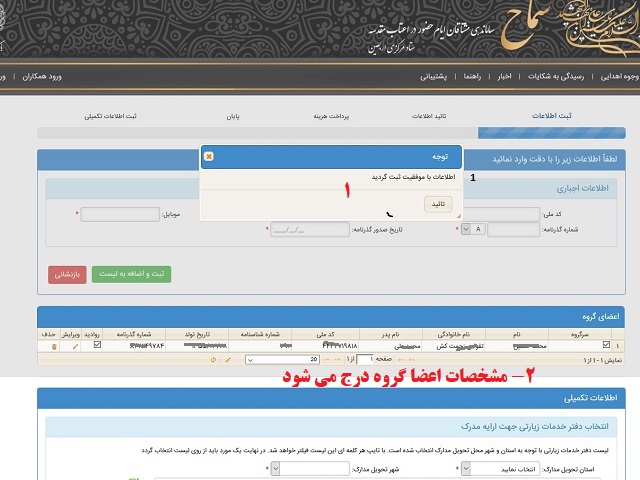The width and height of the screenshot is (640, 480).
Task: Click the pencil icon in the grid pager
Action: [x=228, y=360]
